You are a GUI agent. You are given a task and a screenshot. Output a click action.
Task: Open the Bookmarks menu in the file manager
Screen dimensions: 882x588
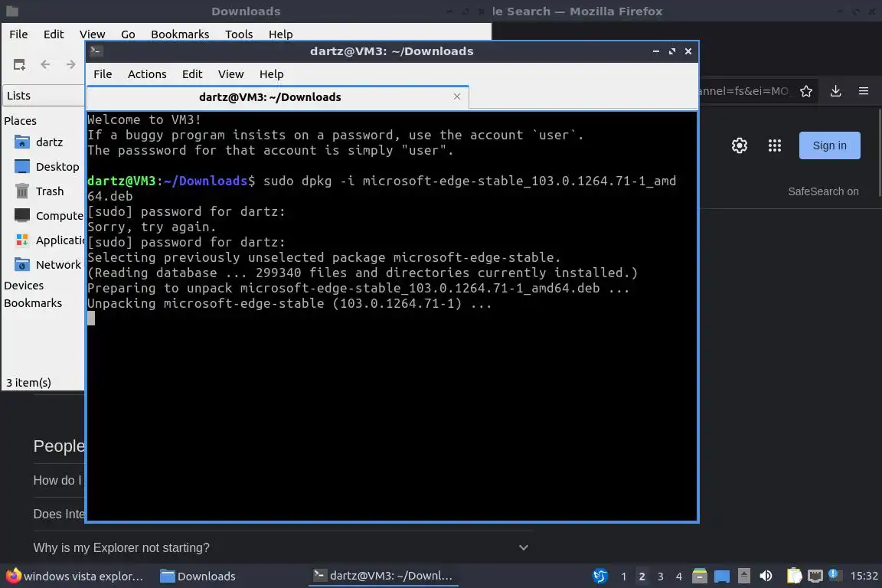click(x=180, y=34)
